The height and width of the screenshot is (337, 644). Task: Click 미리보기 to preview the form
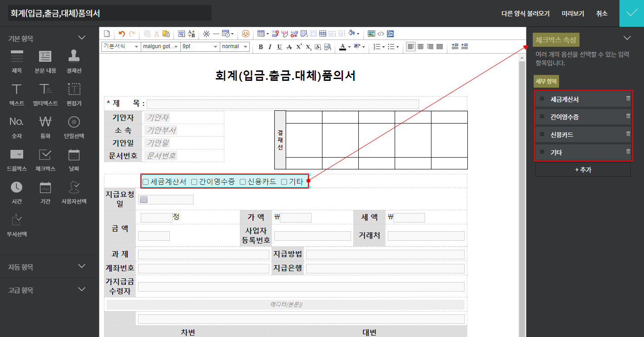(573, 14)
